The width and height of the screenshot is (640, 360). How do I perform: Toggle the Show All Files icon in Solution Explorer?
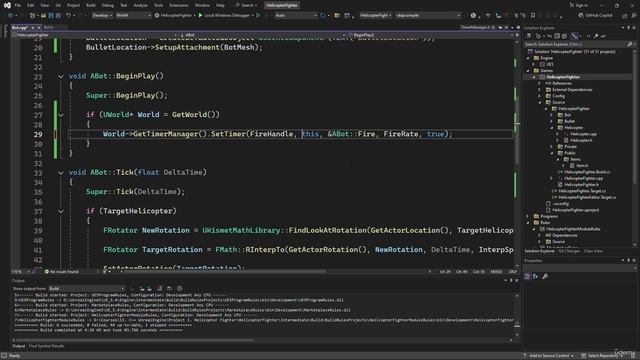(564, 36)
